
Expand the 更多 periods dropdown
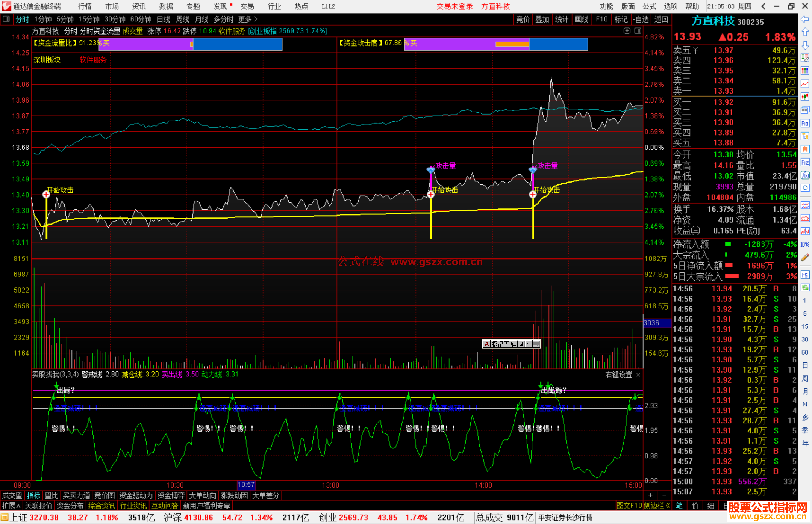tap(248, 19)
